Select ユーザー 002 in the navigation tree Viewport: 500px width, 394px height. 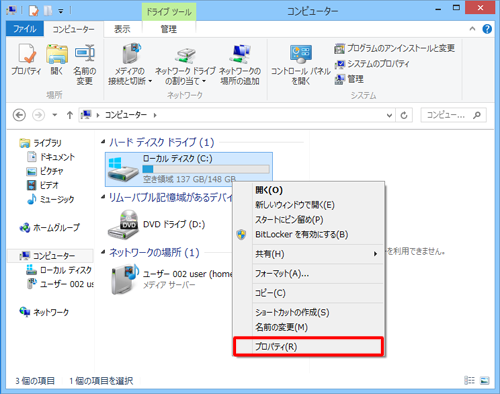point(60,284)
